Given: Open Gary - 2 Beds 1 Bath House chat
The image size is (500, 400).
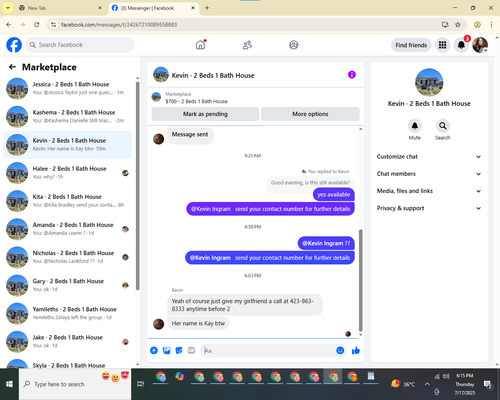Looking at the screenshot, I should 68,285.
